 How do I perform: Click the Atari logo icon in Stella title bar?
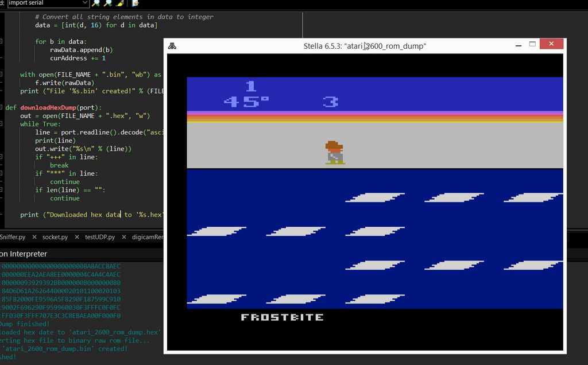click(172, 46)
